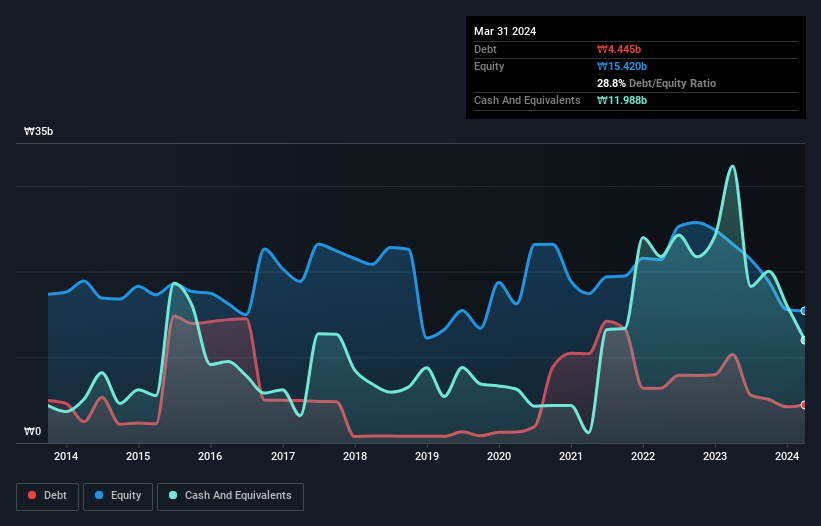The width and height of the screenshot is (821, 526).
Task: Select the 2014 x-axis label
Action: (x=66, y=457)
